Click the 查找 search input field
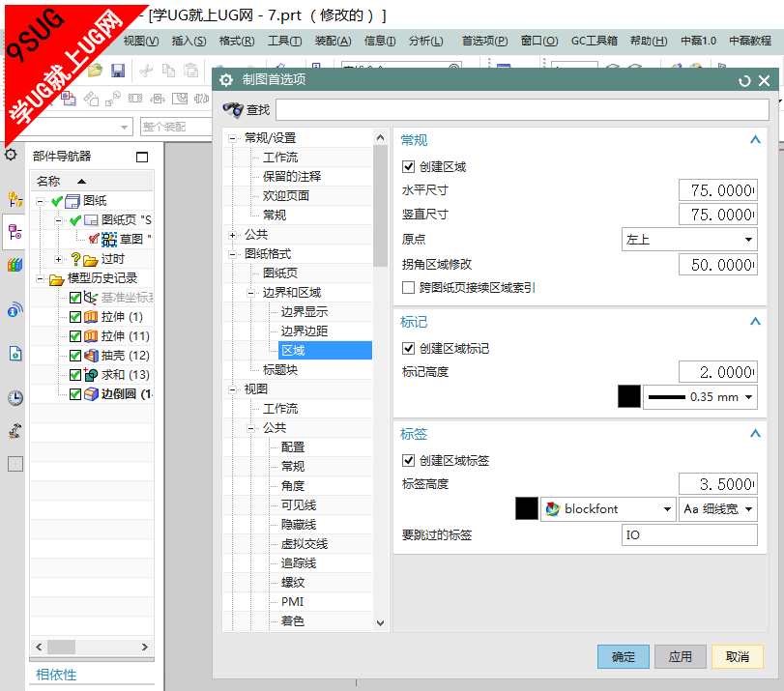Viewport: 784px width, 691px height. coord(522,109)
